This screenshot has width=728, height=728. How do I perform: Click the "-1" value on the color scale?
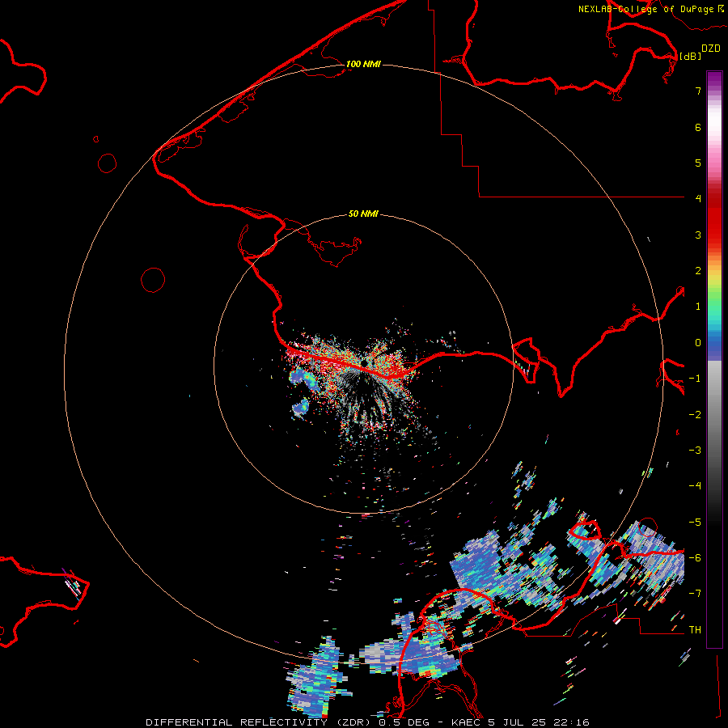coord(695,379)
